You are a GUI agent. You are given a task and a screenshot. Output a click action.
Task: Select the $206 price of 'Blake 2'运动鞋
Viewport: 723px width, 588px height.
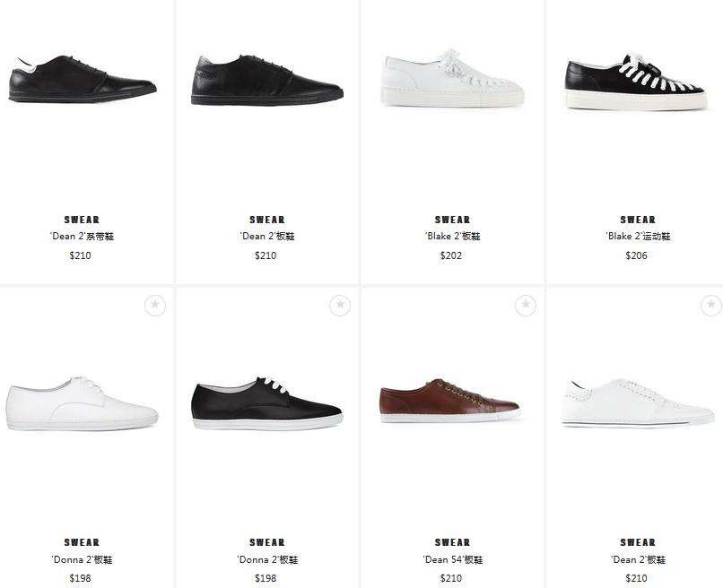coord(636,255)
